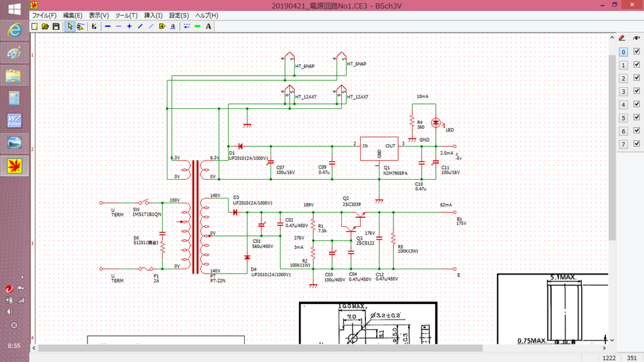Viewport: 644px width, 362px height.
Task: Activate the underlined A label tool
Action: pyautogui.click(x=173, y=26)
